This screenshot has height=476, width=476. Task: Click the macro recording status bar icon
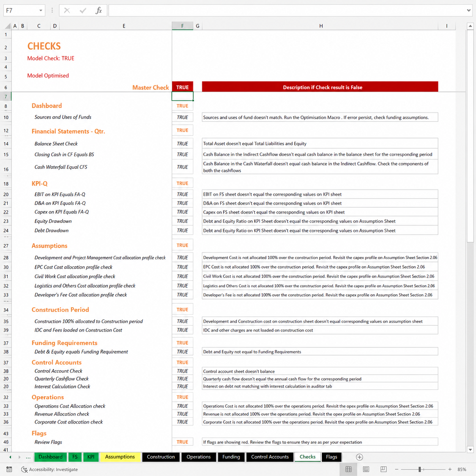9,470
